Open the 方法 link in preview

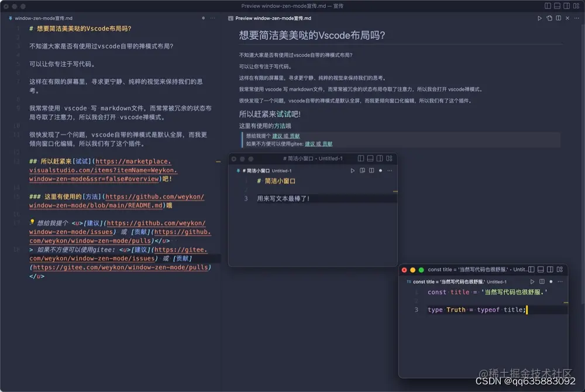280,126
